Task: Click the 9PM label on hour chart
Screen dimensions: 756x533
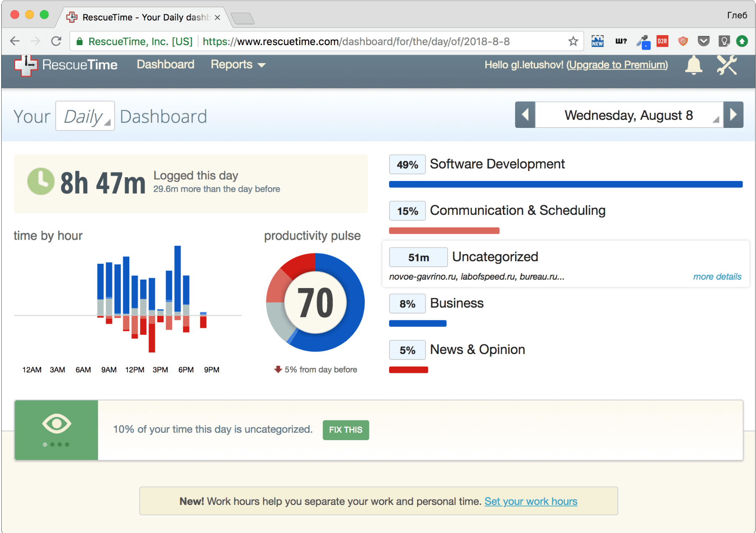Action: pyautogui.click(x=212, y=370)
